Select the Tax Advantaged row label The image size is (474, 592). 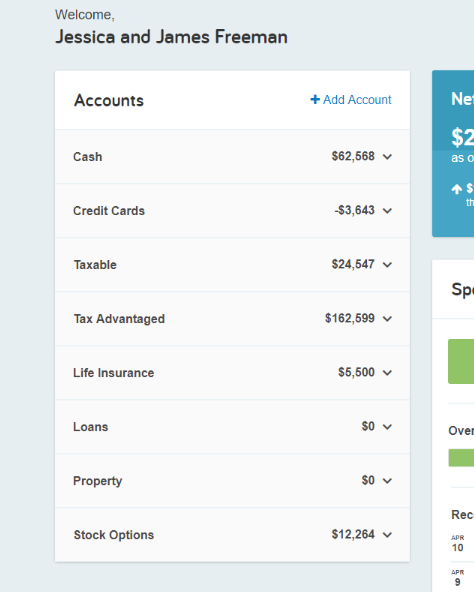point(119,319)
